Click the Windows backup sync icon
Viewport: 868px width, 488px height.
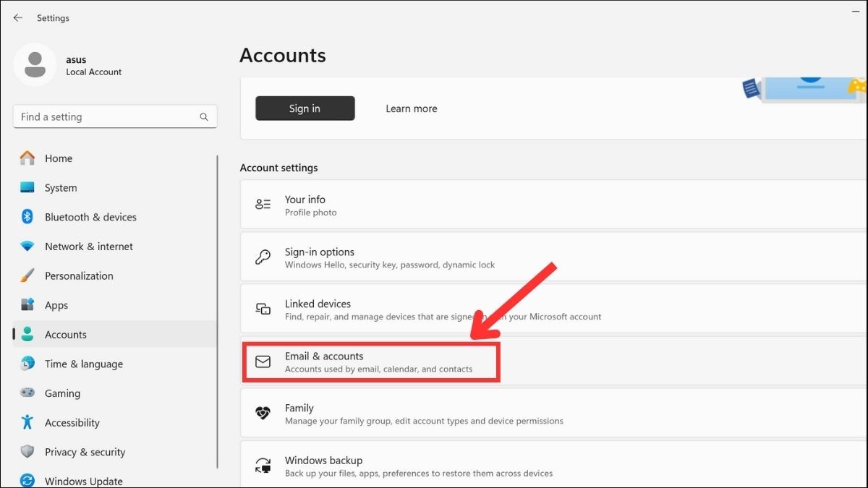[x=263, y=466]
